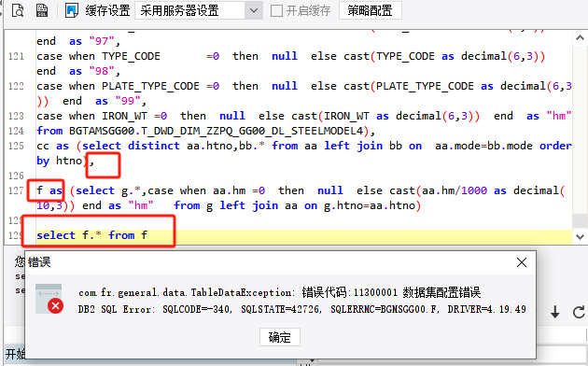Click the red error icon in dialog
Screen dimensions: 588x366
[x=55, y=306]
